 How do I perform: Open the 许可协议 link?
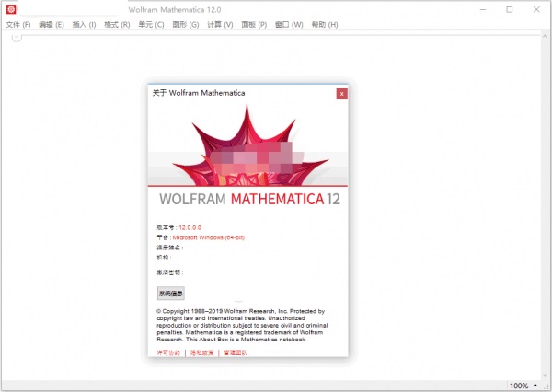pyautogui.click(x=168, y=352)
